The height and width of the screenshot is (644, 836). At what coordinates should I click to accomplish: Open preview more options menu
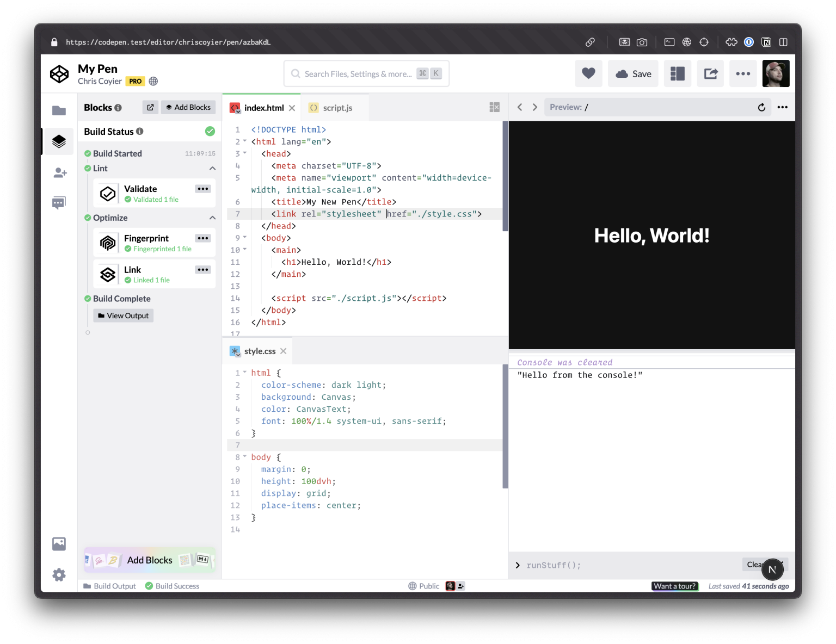(783, 107)
